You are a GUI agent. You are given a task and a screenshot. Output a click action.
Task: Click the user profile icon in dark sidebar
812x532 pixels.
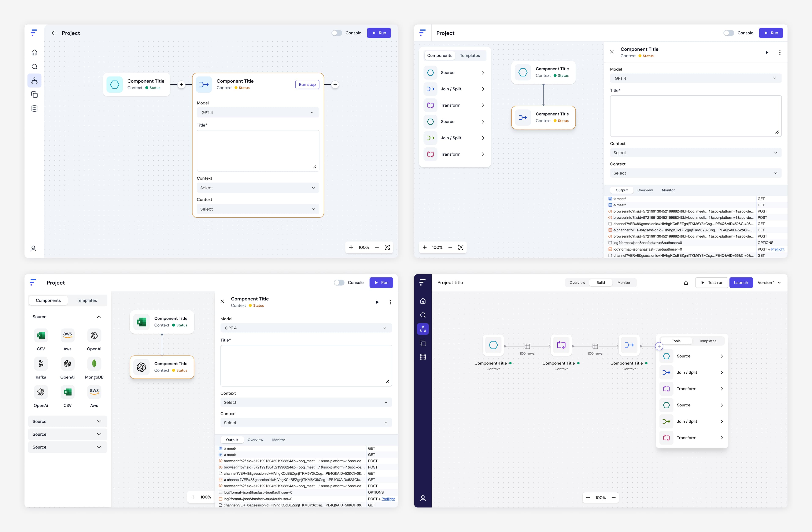423,498
